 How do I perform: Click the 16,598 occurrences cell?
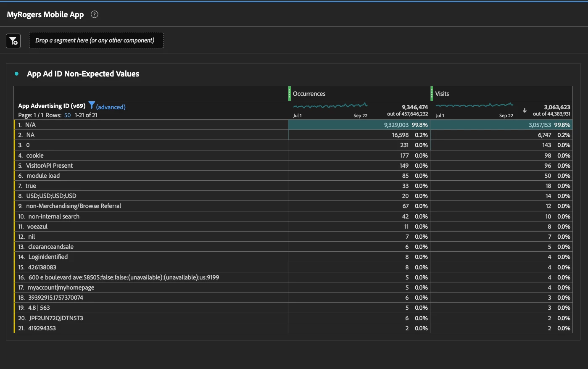point(359,135)
